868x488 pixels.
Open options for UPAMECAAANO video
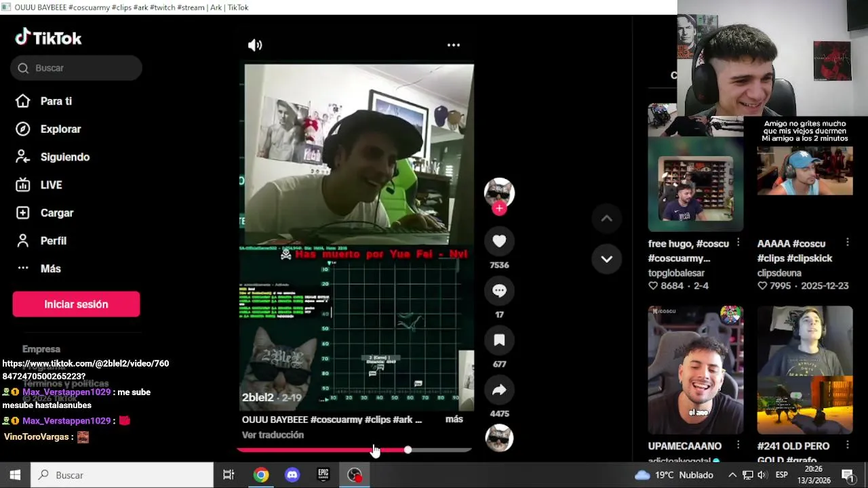738,445
